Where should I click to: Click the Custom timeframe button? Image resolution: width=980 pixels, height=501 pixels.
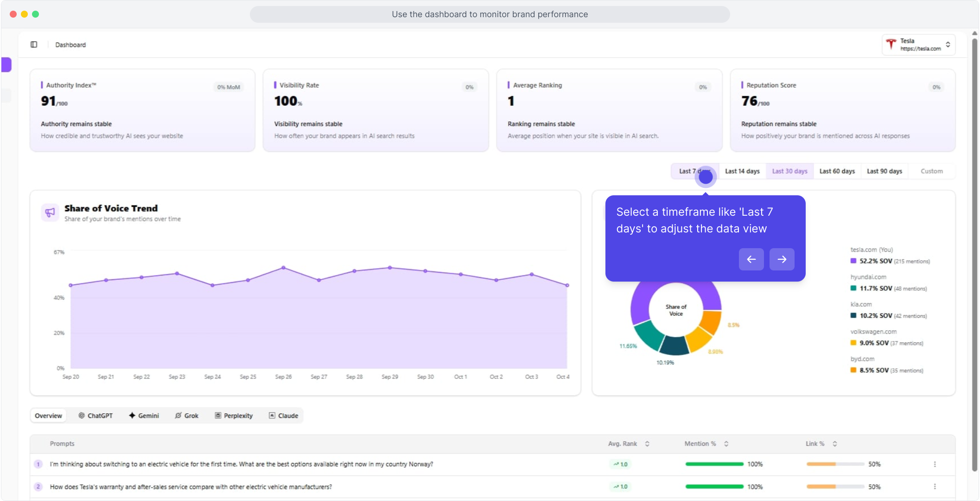(x=931, y=171)
